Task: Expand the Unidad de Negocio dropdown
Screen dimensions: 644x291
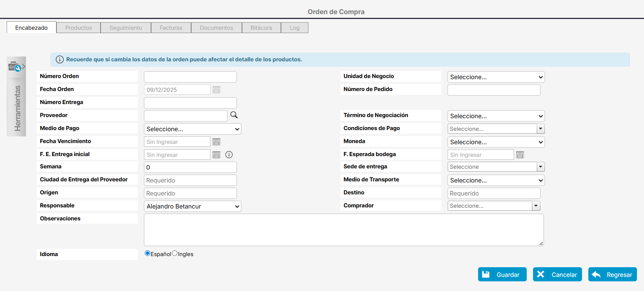Action: 496,77
